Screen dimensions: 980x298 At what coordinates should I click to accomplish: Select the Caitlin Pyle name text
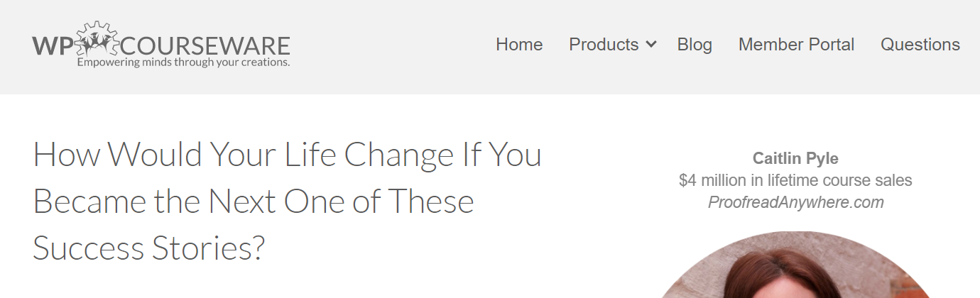pyautogui.click(x=795, y=159)
